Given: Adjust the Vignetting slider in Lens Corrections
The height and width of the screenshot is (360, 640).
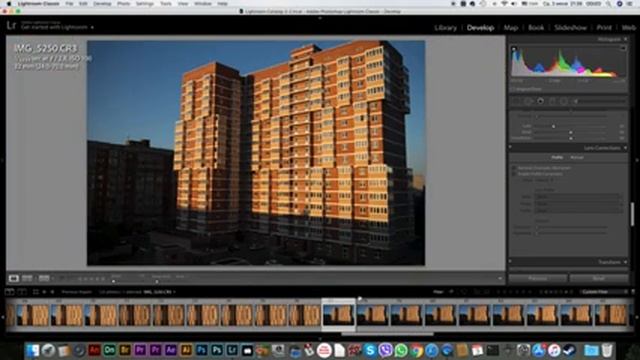Looking at the screenshot, I should point(572,233).
